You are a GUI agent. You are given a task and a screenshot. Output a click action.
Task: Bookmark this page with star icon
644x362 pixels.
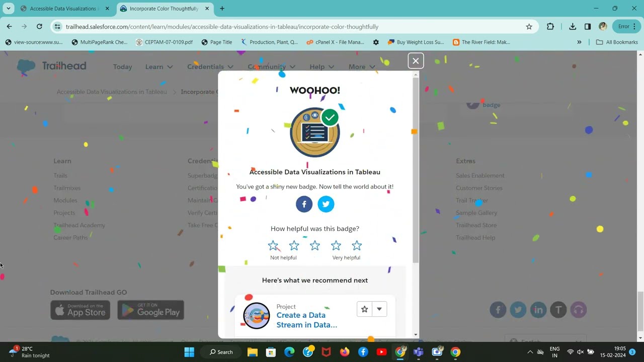[x=529, y=27]
